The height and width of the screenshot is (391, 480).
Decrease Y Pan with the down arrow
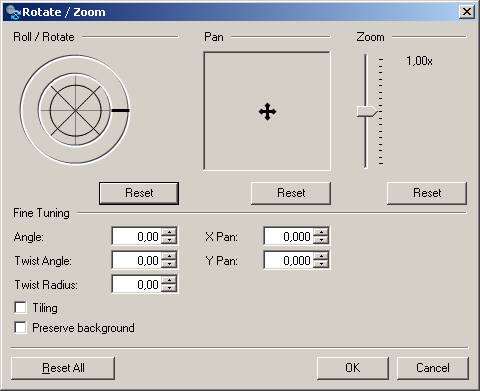[x=321, y=264]
